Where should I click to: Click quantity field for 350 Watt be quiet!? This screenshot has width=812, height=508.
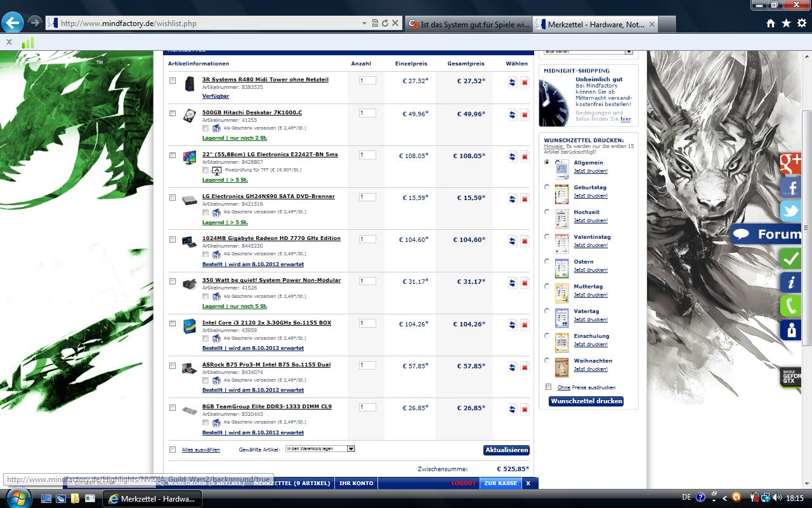367,281
